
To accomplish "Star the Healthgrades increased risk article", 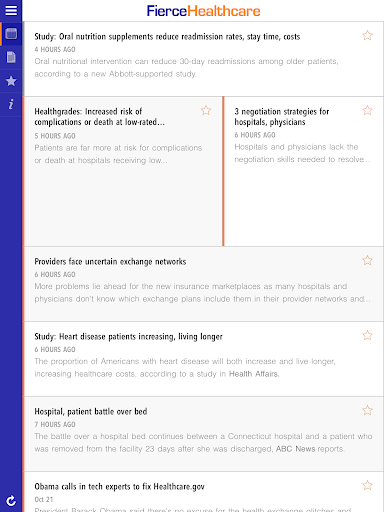I will [x=206, y=110].
